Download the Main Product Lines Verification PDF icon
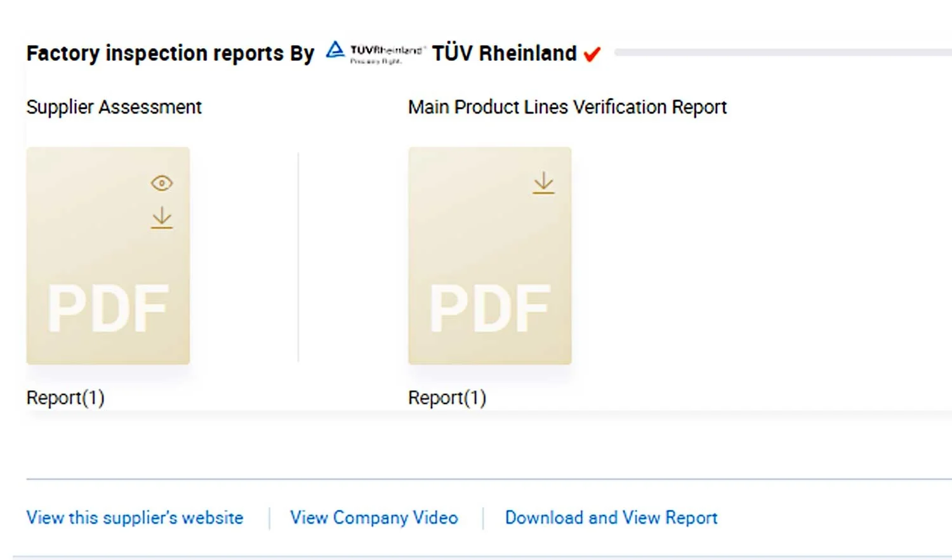The height and width of the screenshot is (560, 952). pos(543,183)
